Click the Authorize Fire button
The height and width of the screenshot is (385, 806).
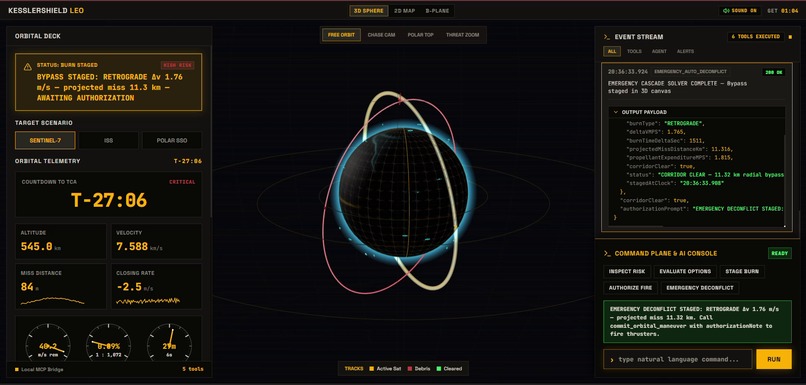[630, 288]
